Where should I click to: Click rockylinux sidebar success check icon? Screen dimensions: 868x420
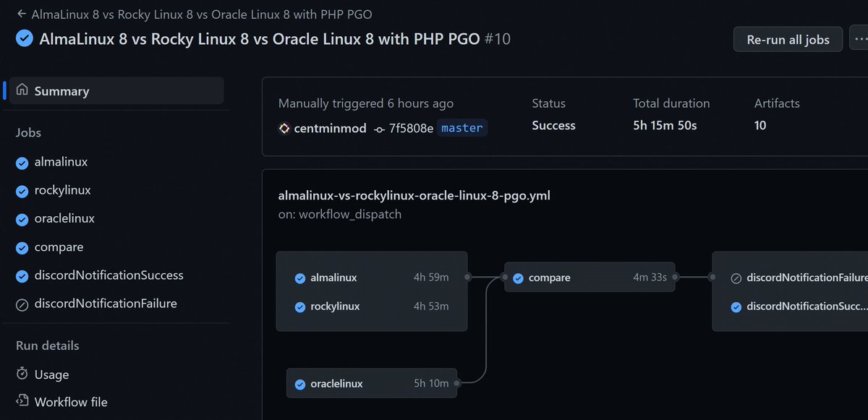coord(22,191)
